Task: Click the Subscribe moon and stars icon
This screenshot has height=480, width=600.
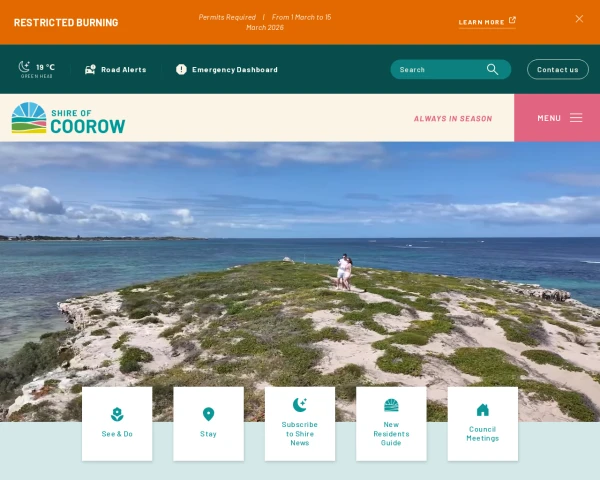Action: tap(300, 405)
